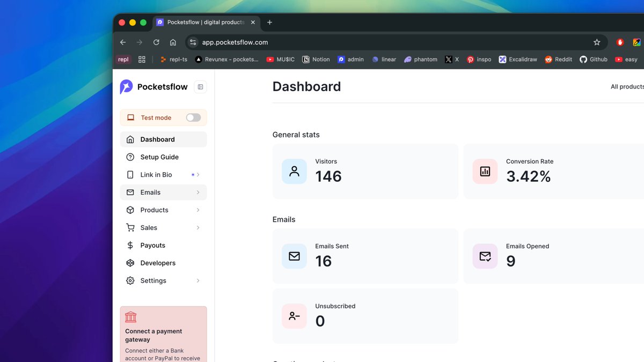Open a new browser tab

269,23
